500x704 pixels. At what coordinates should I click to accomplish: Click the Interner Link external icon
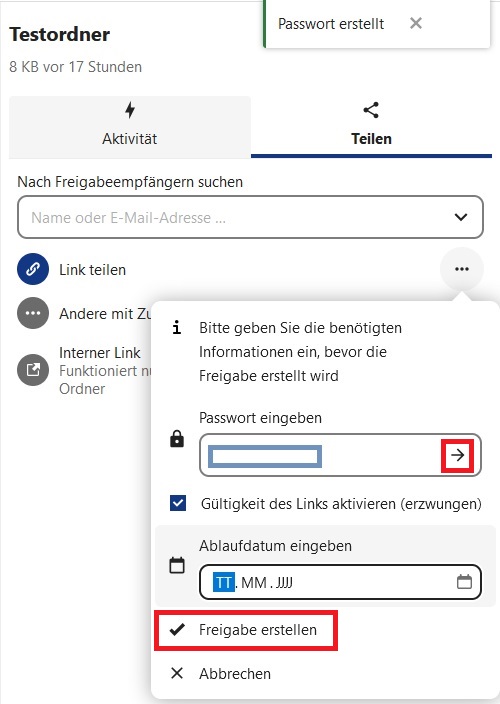33,370
